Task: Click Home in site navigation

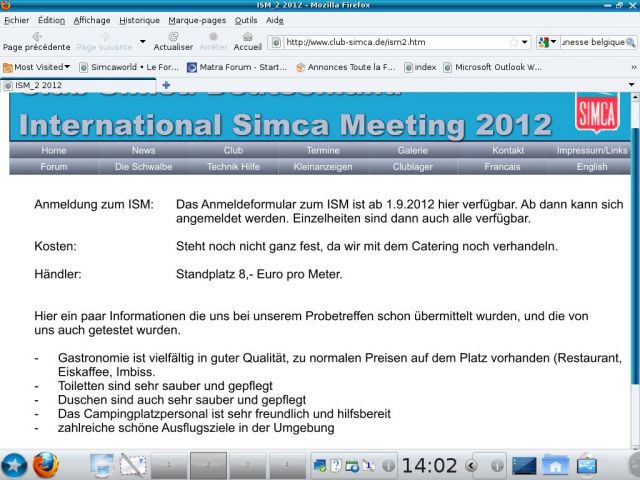Action: coord(53,150)
